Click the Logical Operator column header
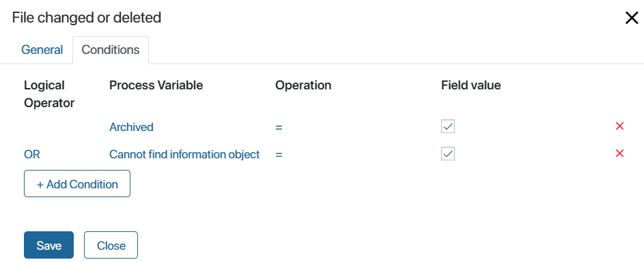Screen dimensions: 644x262 coord(49,94)
